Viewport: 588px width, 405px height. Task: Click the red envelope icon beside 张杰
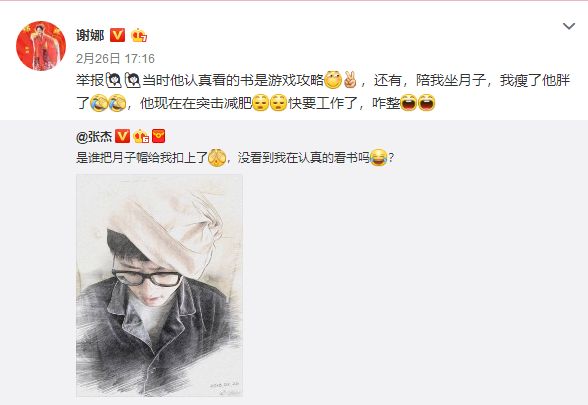(x=159, y=136)
